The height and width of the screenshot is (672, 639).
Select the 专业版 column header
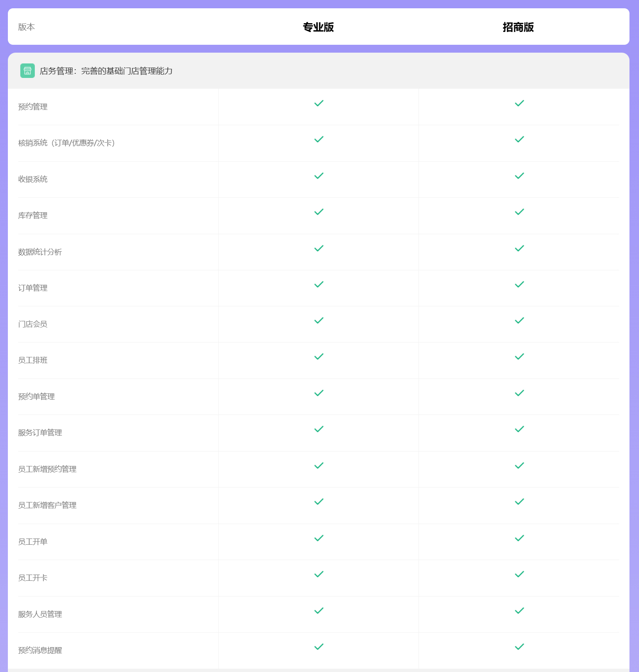[x=318, y=27]
